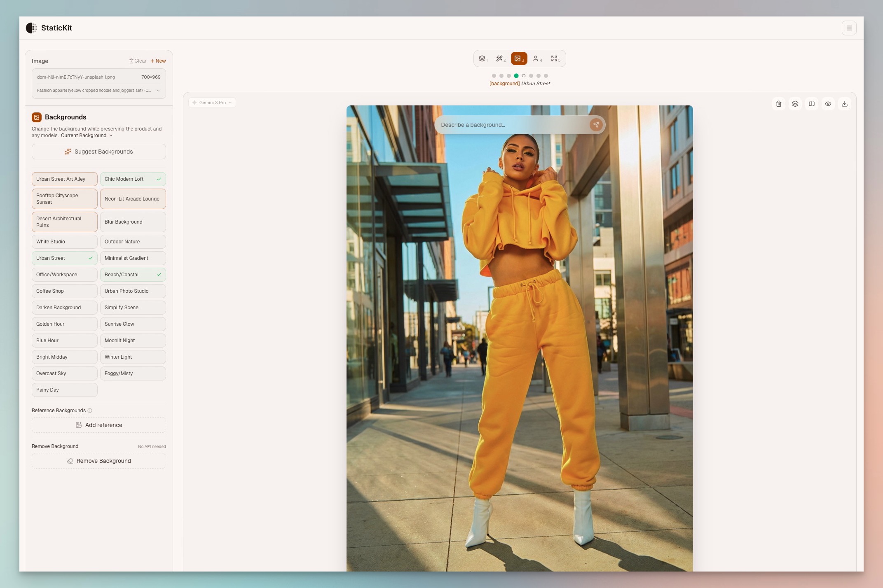Download the generated image

click(x=844, y=104)
